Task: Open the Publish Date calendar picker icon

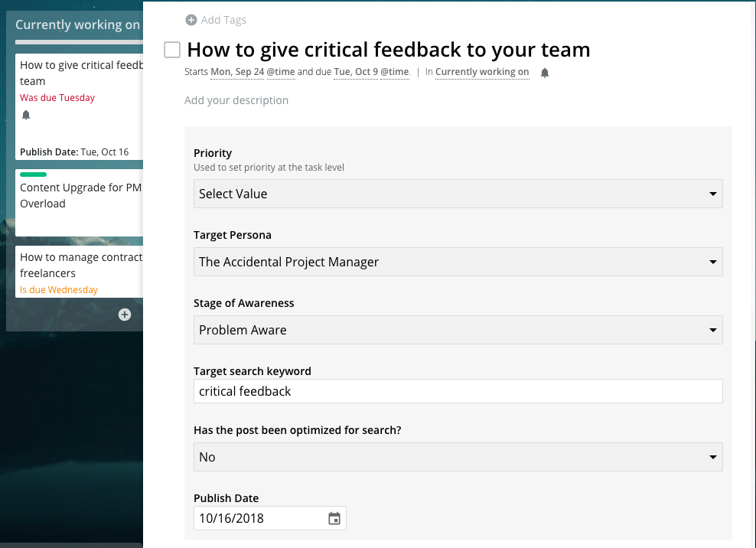Action: (x=334, y=519)
